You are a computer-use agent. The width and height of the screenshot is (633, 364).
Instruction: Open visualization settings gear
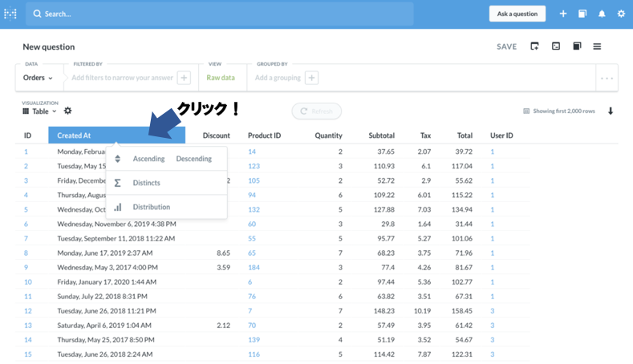[68, 111]
